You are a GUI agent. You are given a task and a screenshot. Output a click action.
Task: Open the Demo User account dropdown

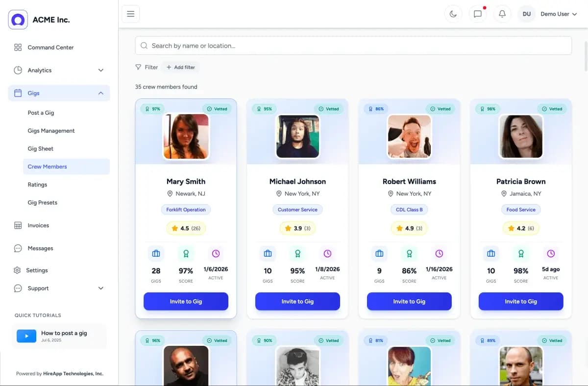click(559, 14)
